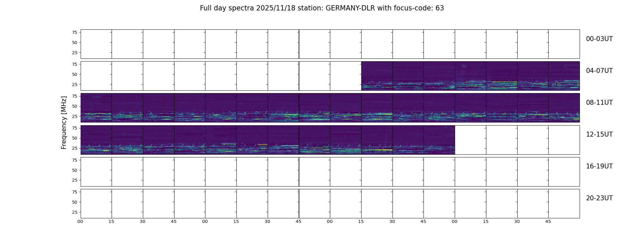Click the Frequency [MHz] axis label
The height and width of the screenshot is (245, 644).
(x=64, y=123)
